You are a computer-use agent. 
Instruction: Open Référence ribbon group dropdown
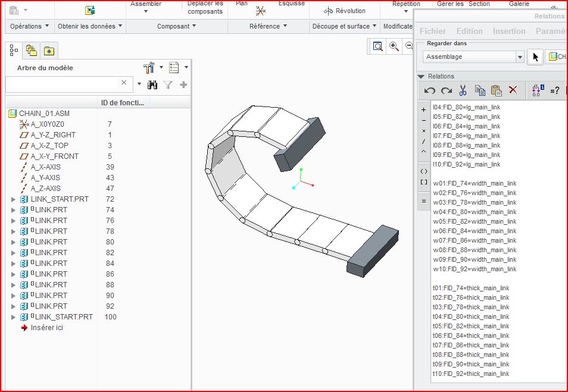point(268,26)
